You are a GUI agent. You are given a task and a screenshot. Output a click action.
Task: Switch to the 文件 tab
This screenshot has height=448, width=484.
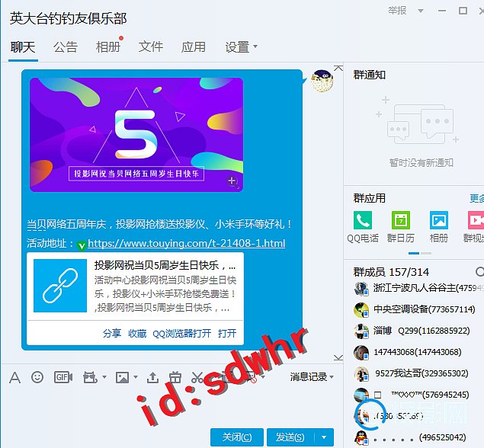[151, 47]
